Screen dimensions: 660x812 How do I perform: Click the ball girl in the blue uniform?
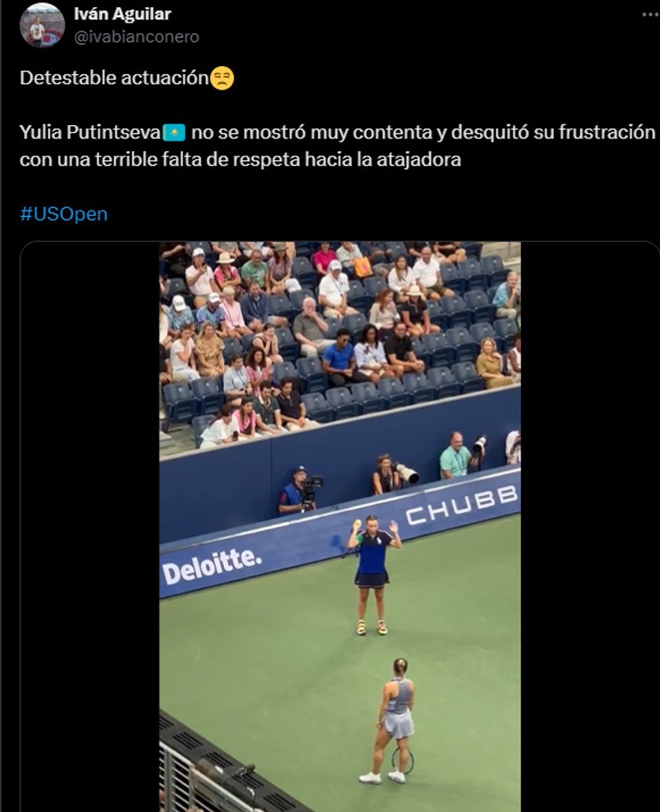coord(373,575)
